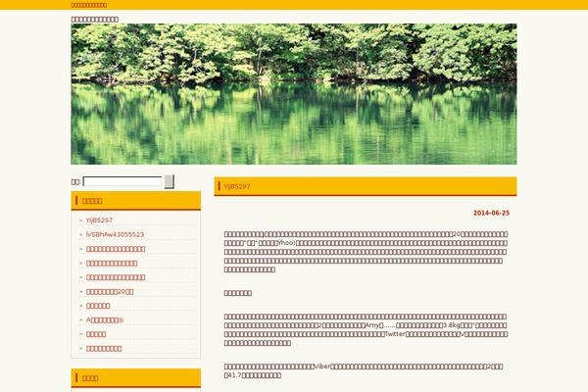The image size is (588, 392).
Task: Open the YljB5297 link in sidebar list
Action: click(99, 220)
